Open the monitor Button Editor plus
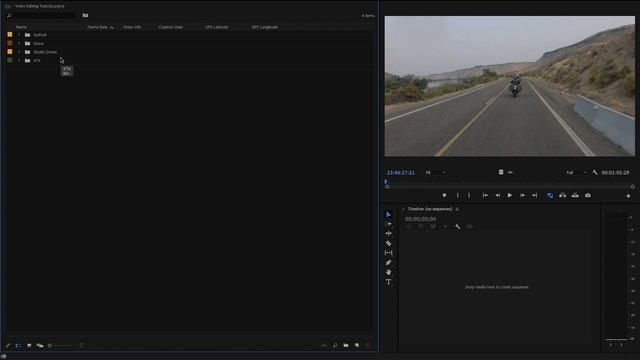Viewport: 640px width, 360px height. click(x=628, y=196)
